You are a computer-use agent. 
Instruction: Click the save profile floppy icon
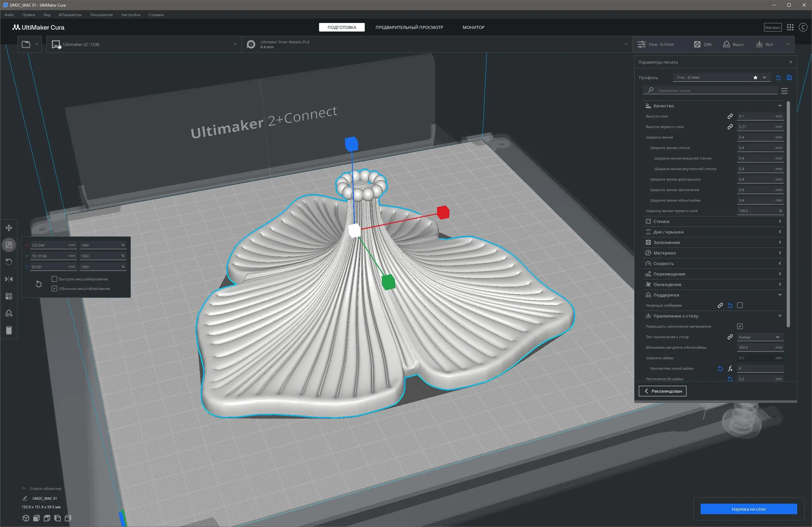pos(789,77)
